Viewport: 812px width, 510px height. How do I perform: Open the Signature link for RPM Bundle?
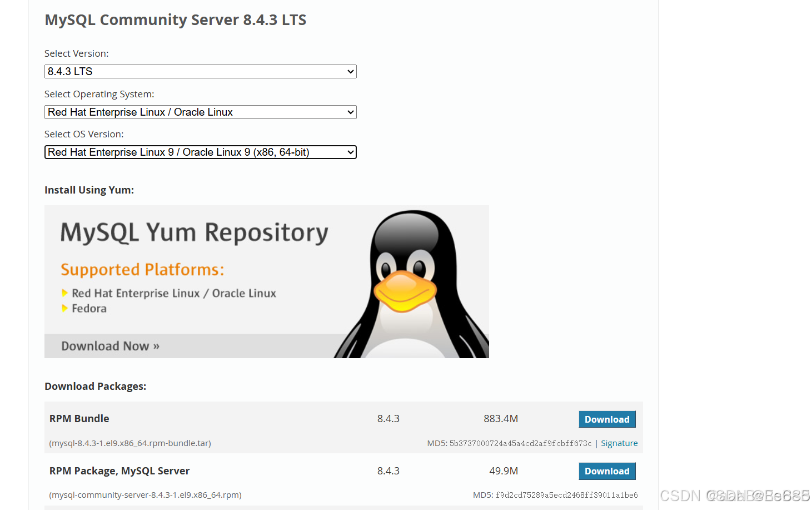[x=619, y=443]
